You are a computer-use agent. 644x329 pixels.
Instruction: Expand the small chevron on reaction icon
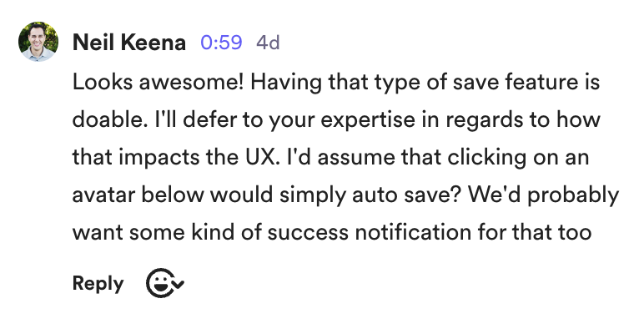click(179, 283)
